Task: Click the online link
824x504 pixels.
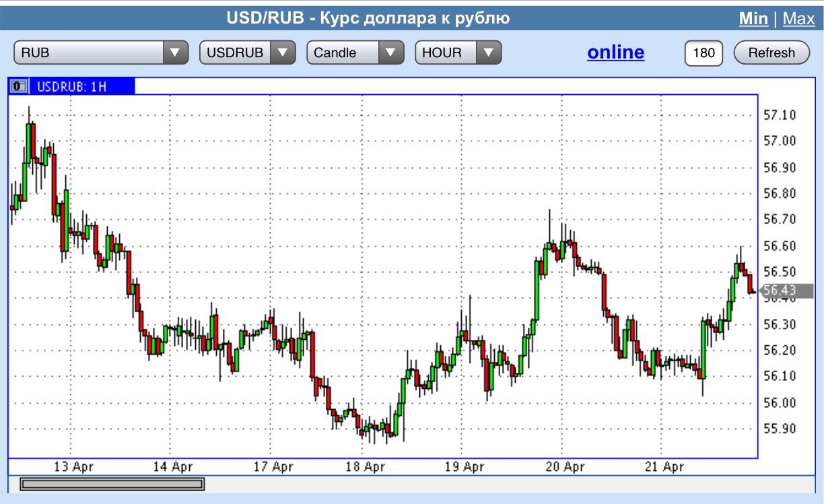Action: point(615,52)
